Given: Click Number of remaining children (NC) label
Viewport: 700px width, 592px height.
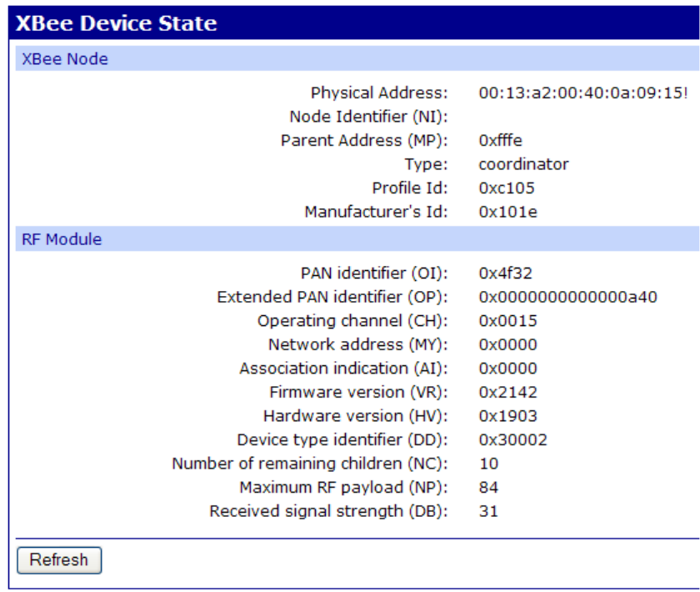Looking at the screenshot, I should 310,464.
